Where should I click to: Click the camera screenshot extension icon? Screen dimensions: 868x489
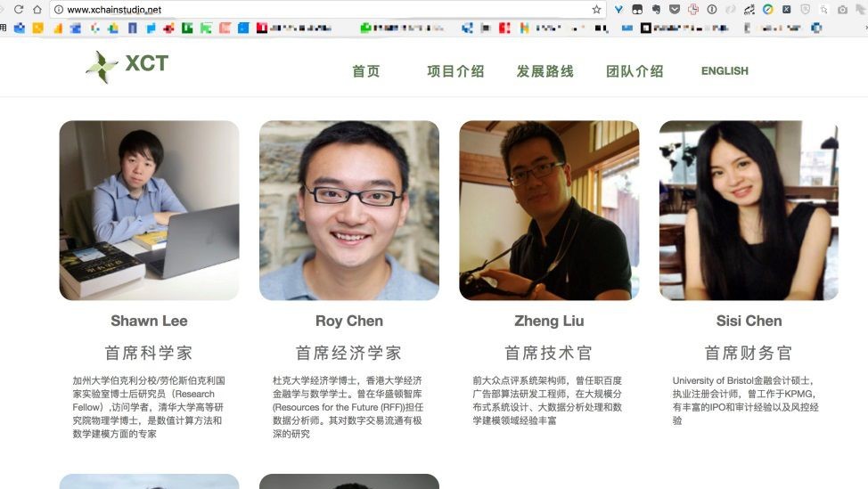click(842, 10)
